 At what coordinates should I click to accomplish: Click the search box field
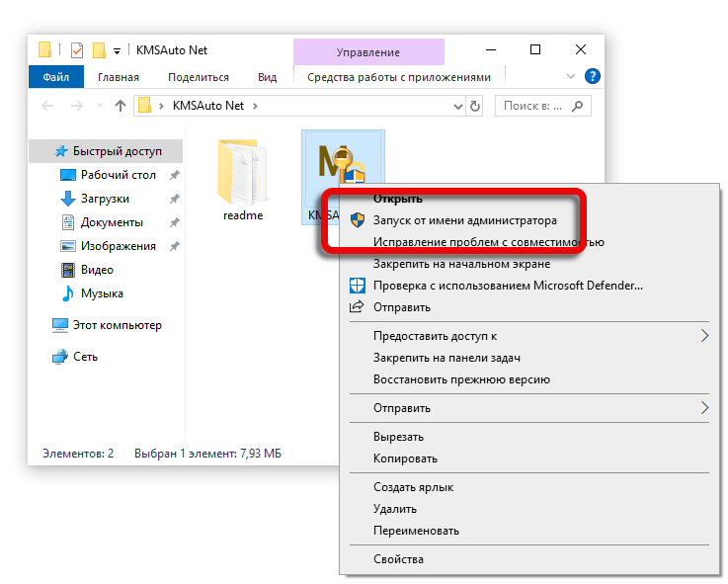(533, 106)
